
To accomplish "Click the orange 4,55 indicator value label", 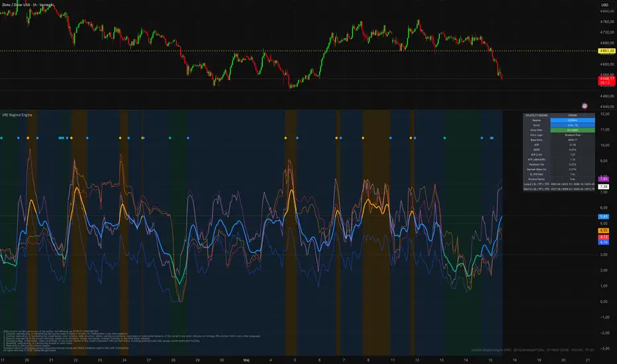I will (604, 230).
